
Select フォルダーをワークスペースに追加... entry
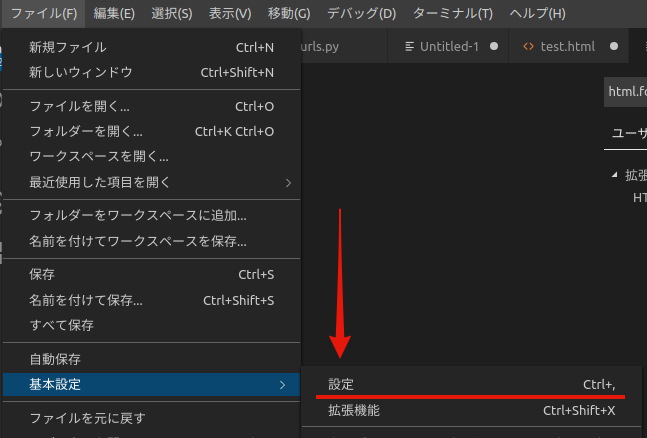coord(151,215)
